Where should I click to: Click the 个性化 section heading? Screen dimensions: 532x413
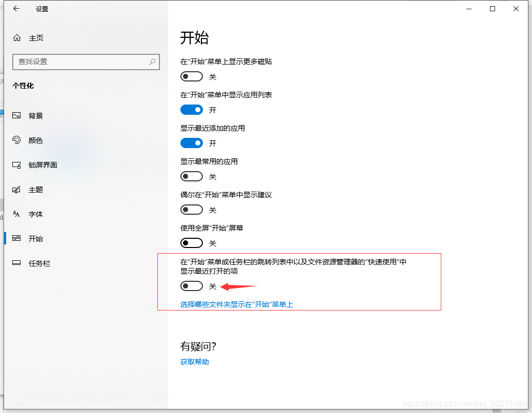[23, 86]
